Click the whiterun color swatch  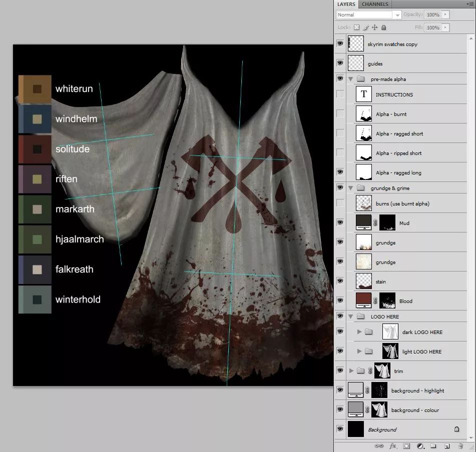35,89
